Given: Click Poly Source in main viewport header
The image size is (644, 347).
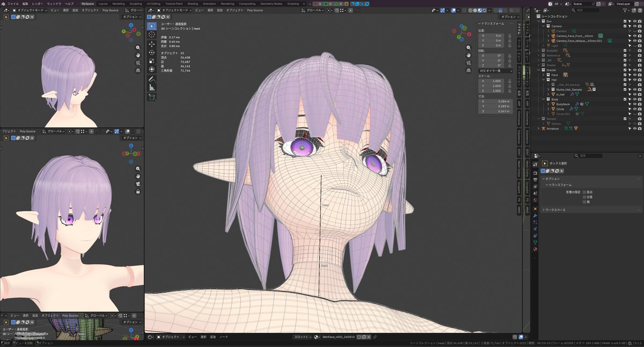Looking at the screenshot, I should point(254,10).
